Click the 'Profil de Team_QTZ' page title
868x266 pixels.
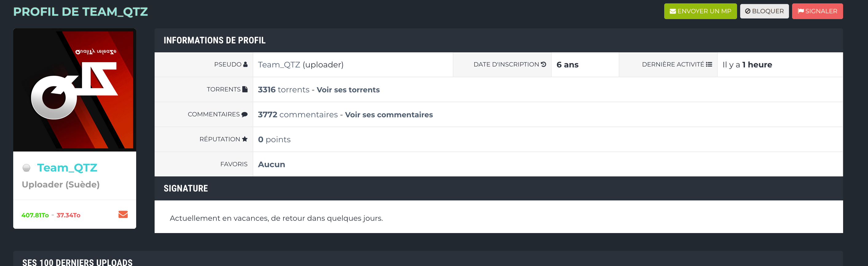click(81, 11)
